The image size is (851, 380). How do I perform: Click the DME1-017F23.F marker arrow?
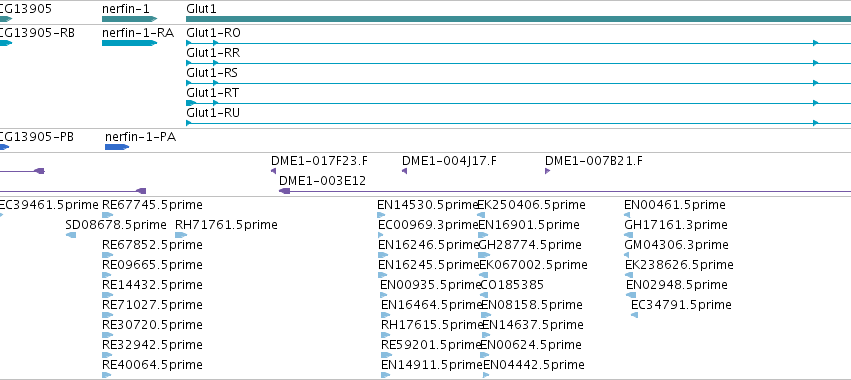[x=274, y=171]
